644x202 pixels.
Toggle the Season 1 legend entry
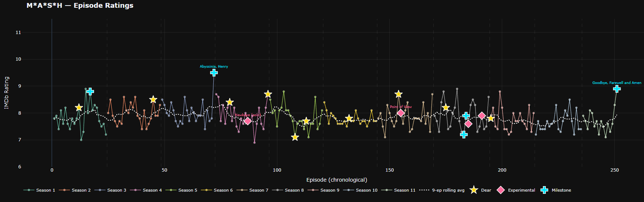[x=39, y=190]
